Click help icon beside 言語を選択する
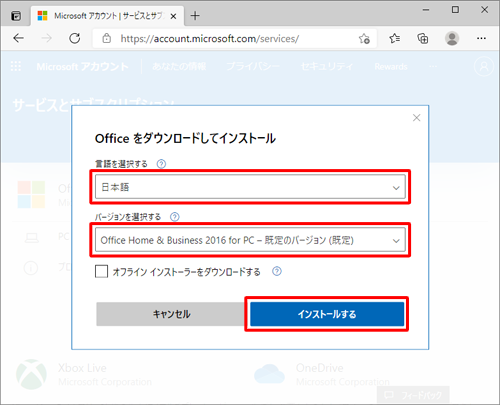Screen dimensions: 500x405 click(161, 164)
